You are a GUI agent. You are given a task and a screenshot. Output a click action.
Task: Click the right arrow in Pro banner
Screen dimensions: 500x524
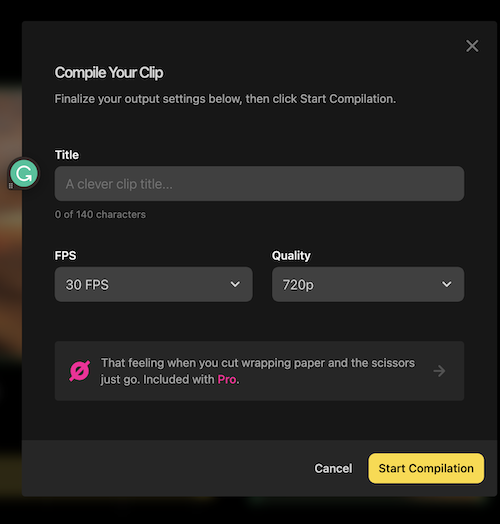coord(439,371)
